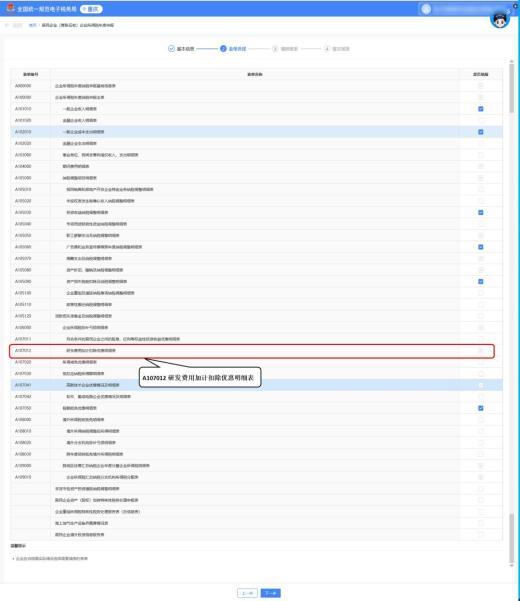Screen dimensions: 520x601
Task: Click the scrollbar down arrow at the bottom
Action: pyautogui.click(x=512, y=565)
